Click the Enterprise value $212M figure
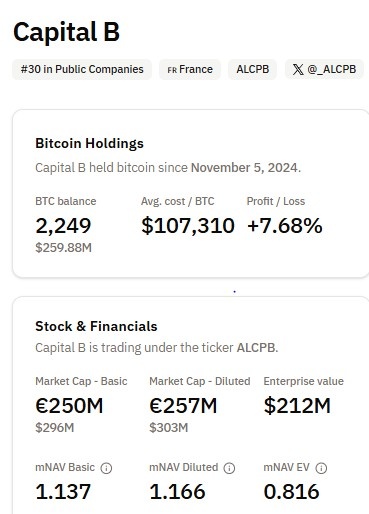The height and width of the screenshot is (514, 369). pos(297,406)
